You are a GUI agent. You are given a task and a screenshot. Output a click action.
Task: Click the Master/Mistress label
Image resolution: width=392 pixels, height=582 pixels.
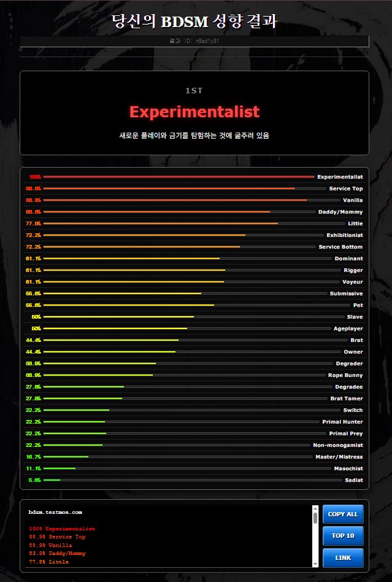click(339, 457)
